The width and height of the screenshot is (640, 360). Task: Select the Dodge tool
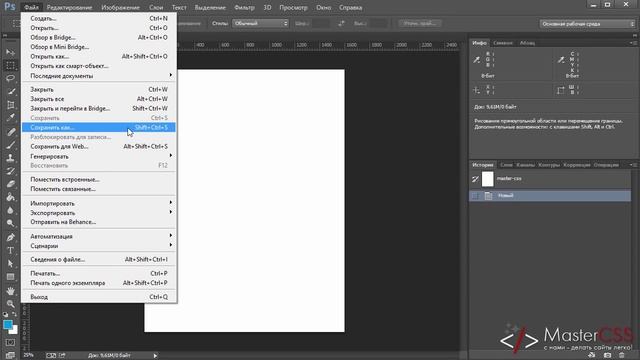coord(10,224)
